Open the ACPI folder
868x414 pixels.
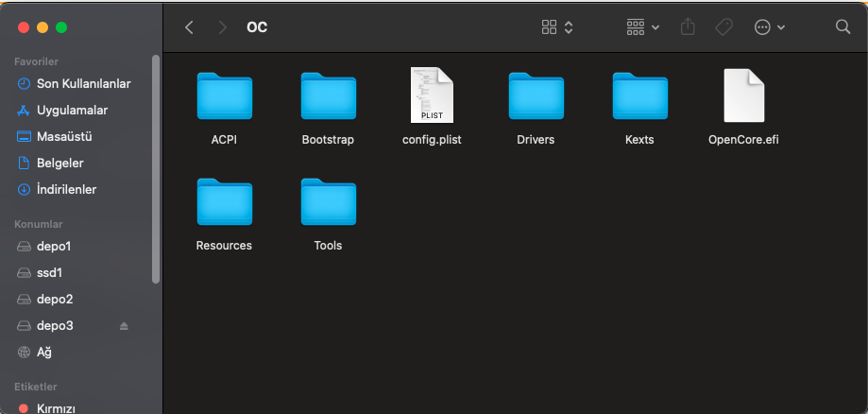[224, 96]
